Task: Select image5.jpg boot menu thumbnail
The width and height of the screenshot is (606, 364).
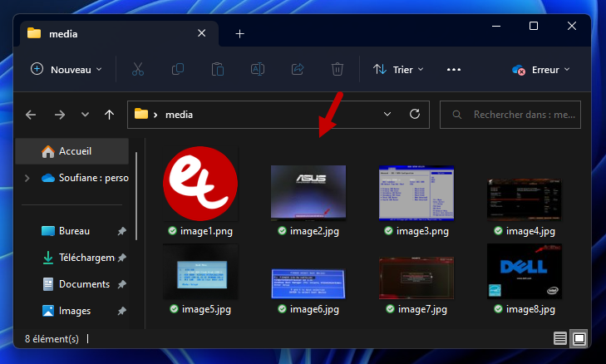Action: (x=200, y=272)
